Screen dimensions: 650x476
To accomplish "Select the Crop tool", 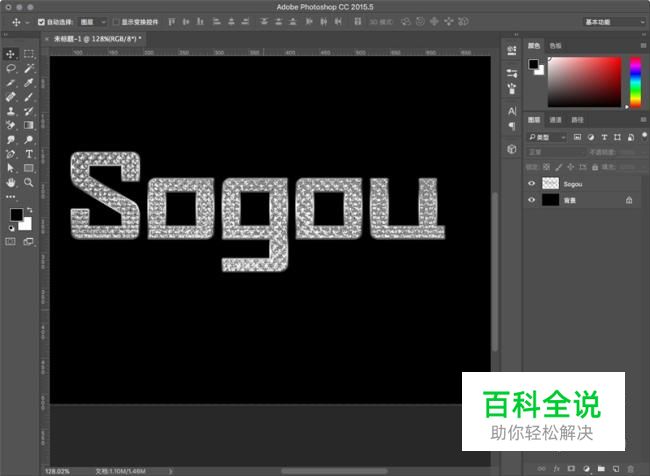I will coord(10,83).
